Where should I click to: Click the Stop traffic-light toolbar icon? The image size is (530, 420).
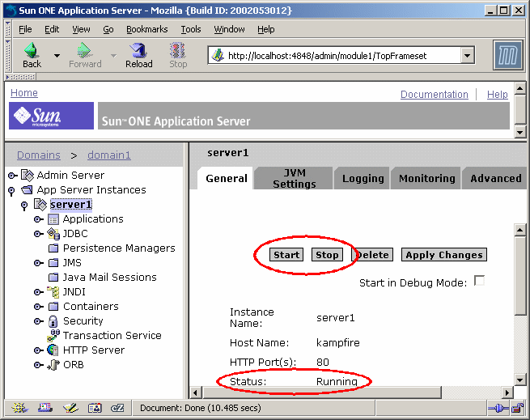[x=177, y=50]
